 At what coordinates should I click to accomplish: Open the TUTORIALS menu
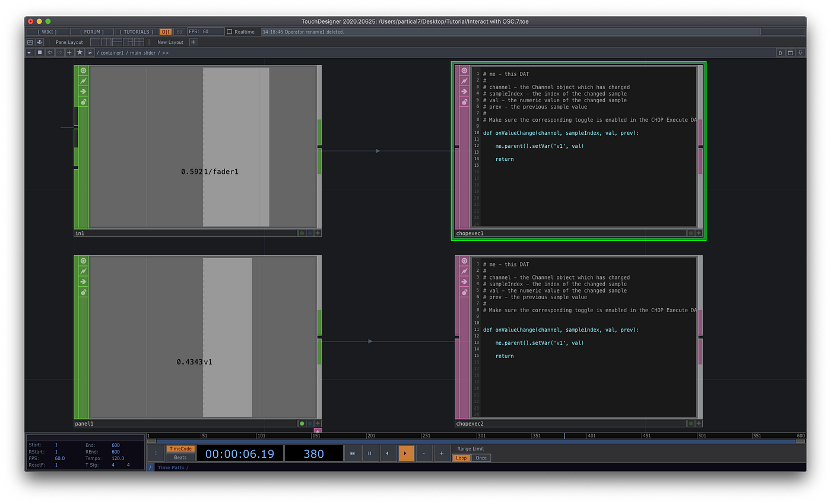click(x=136, y=31)
